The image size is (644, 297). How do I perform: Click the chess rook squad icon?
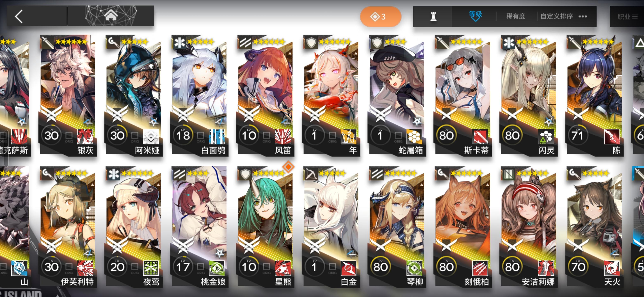(433, 16)
